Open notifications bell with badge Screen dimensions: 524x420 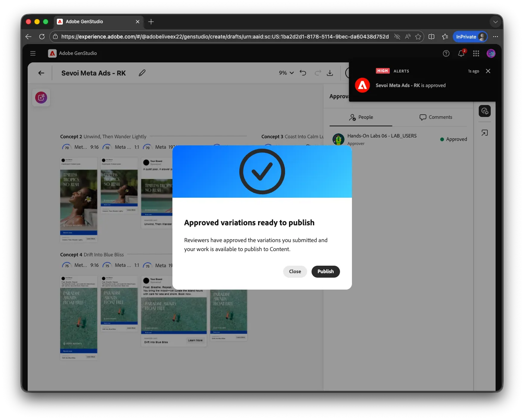462,53
